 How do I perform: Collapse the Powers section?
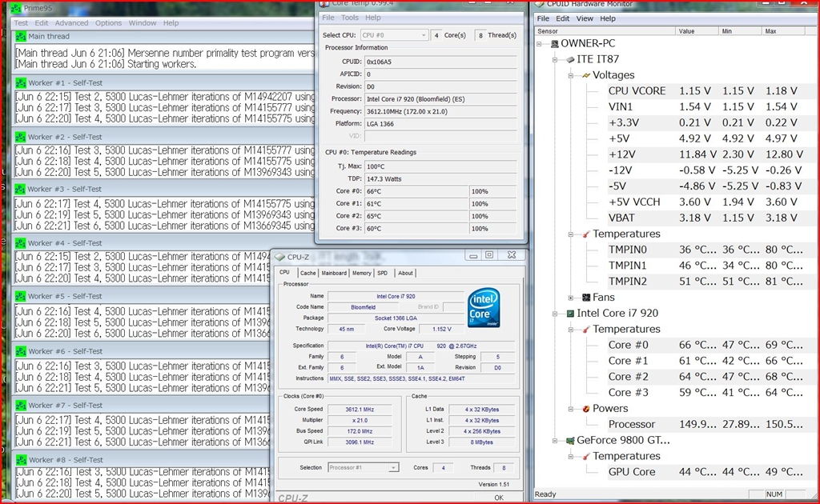coord(571,409)
